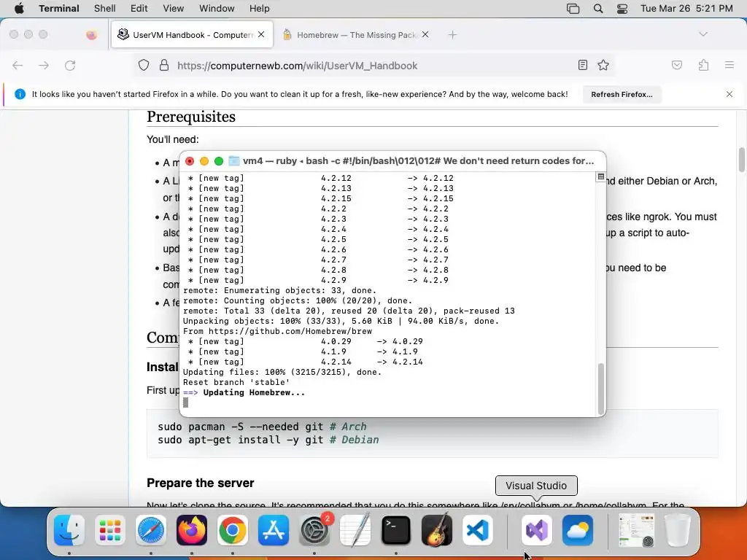Viewport: 747px width, 560px height.
Task: Launch Safari from the Dock
Action: coord(151,530)
